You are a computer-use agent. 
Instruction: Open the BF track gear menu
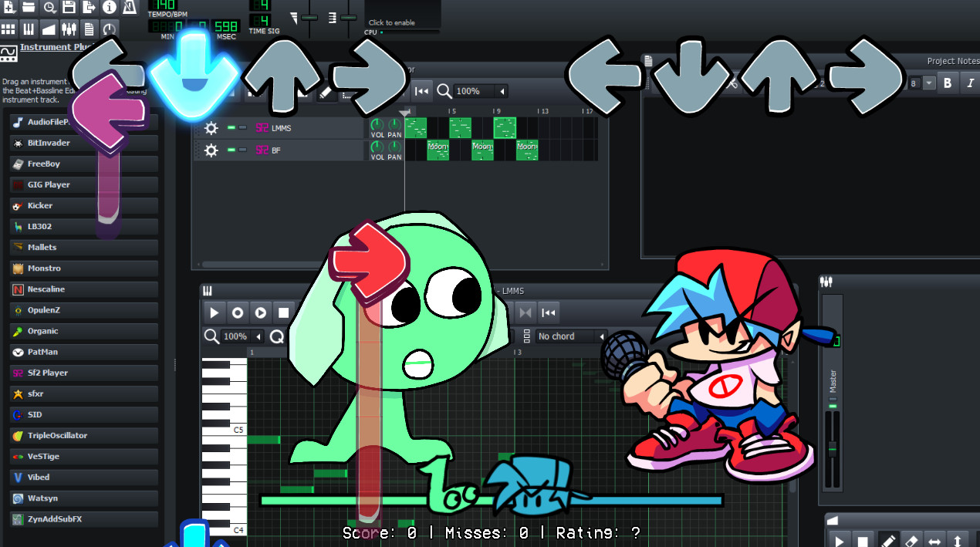211,150
